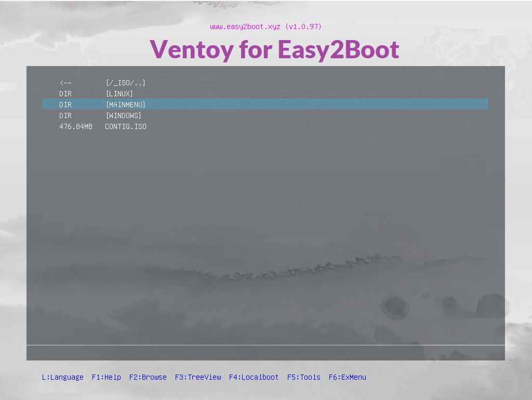Click the DIR label beside [LINUX]
Image resolution: width=532 pixels, height=400 pixels.
(65, 94)
